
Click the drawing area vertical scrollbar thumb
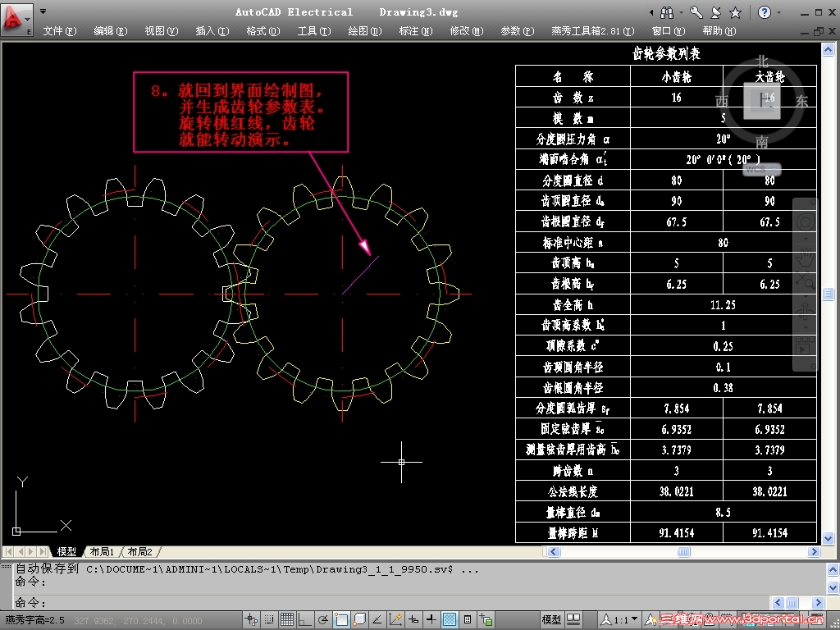(x=829, y=294)
